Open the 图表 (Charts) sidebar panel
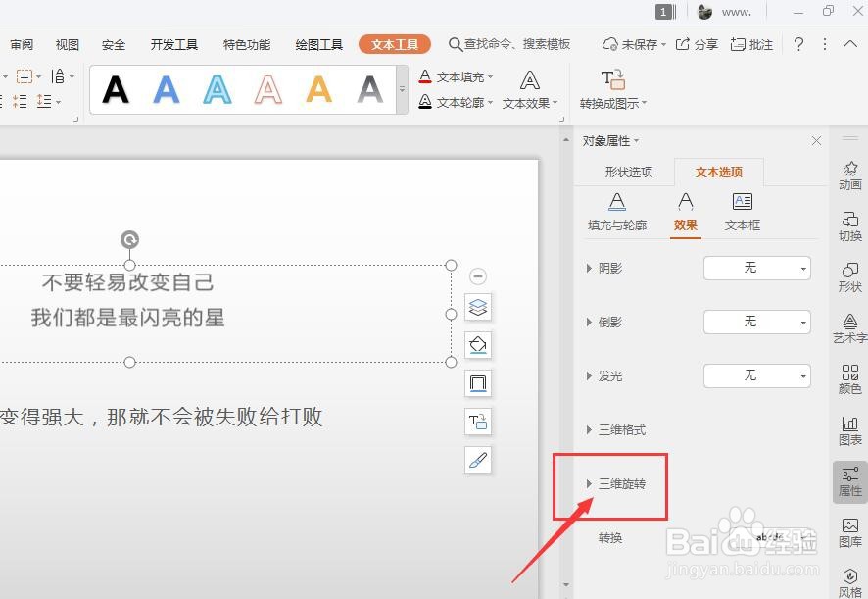The width and height of the screenshot is (868, 599). pos(849,431)
